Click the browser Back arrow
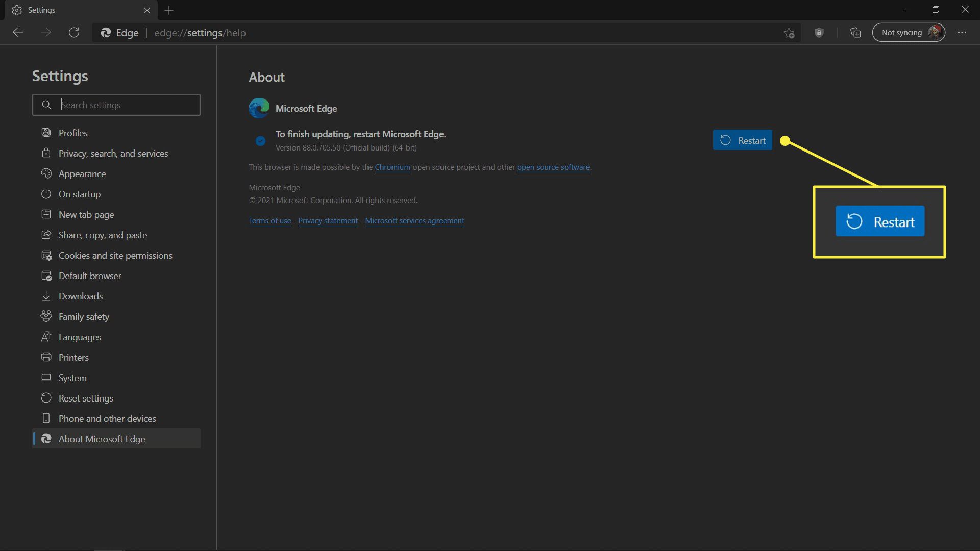The image size is (980, 551). tap(18, 33)
